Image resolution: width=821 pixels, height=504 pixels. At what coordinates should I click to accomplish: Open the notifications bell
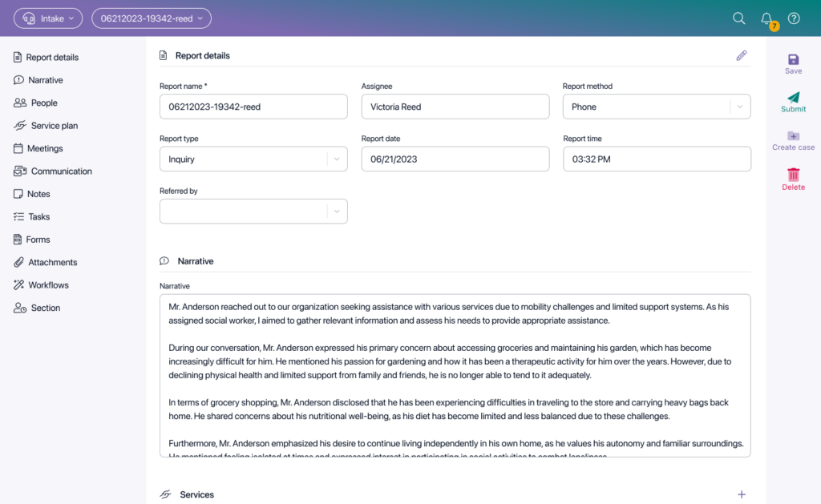pos(766,18)
